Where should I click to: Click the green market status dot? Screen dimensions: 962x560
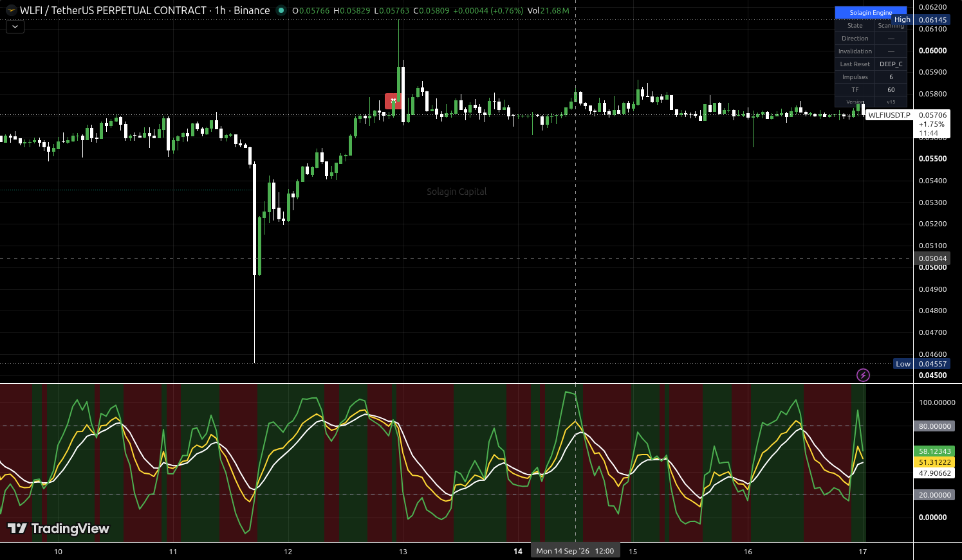281,10
